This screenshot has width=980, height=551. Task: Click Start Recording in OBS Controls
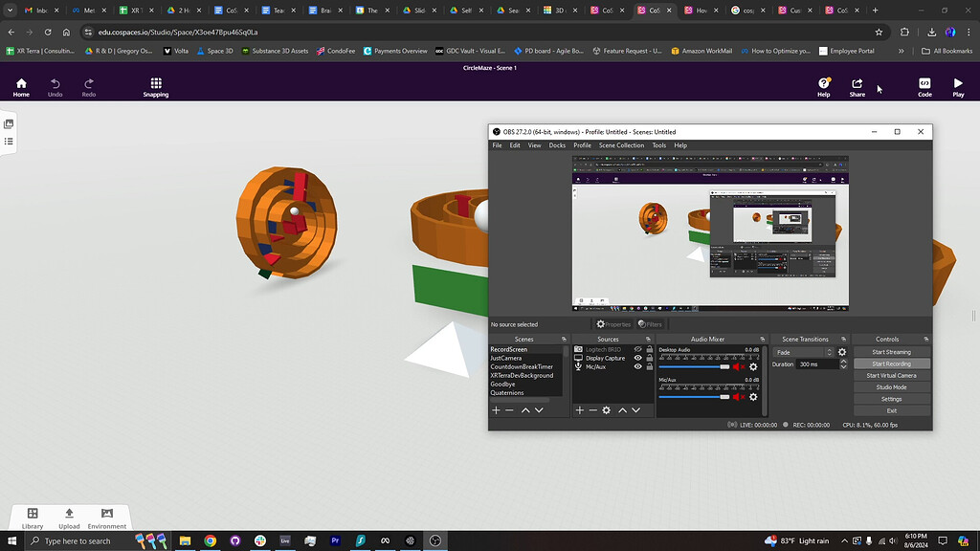click(891, 364)
